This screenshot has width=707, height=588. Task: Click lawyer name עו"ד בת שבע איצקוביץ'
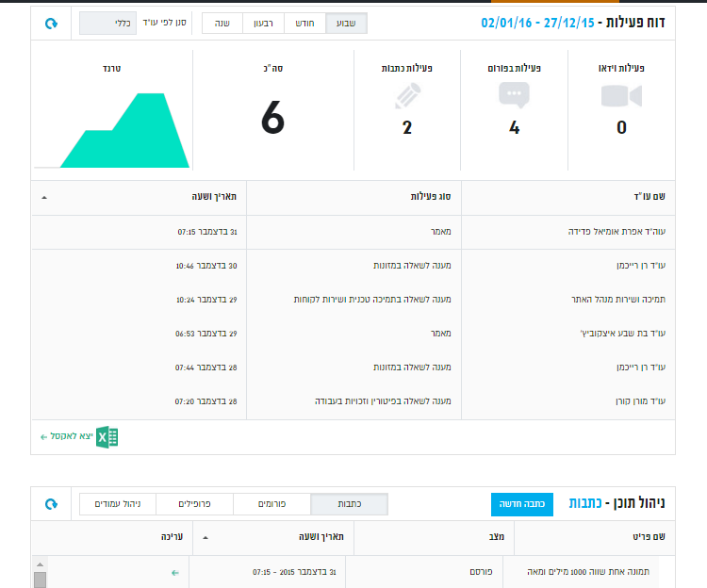(x=623, y=334)
